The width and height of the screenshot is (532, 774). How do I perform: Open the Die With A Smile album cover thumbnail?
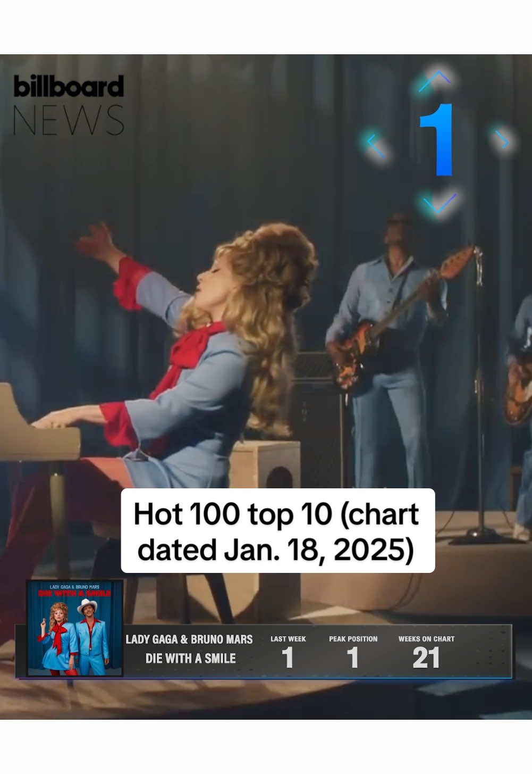tap(75, 628)
